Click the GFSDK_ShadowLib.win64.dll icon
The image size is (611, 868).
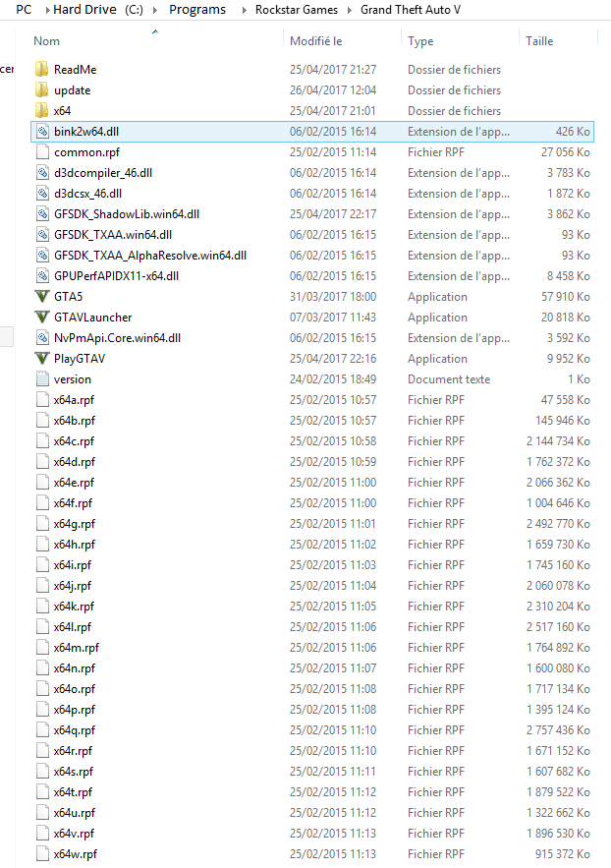tap(42, 213)
